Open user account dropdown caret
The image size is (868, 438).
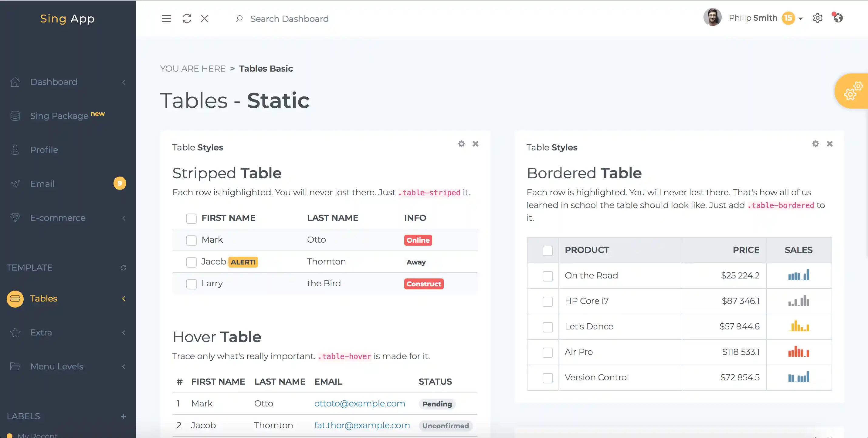click(x=801, y=19)
